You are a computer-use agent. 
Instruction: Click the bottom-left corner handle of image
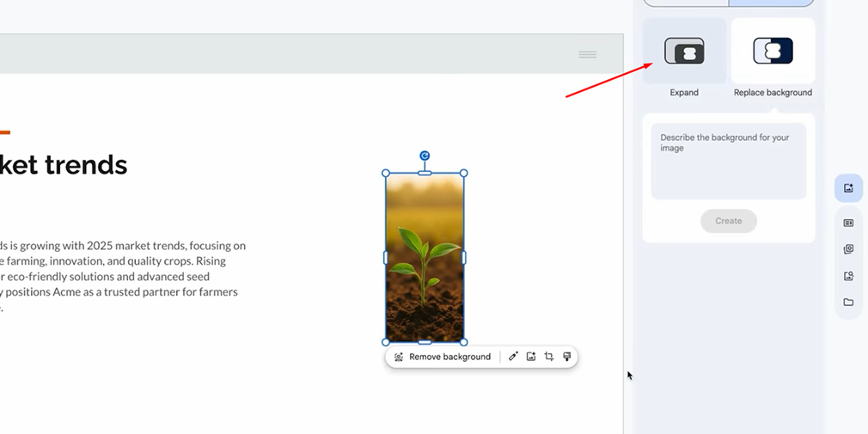386,342
